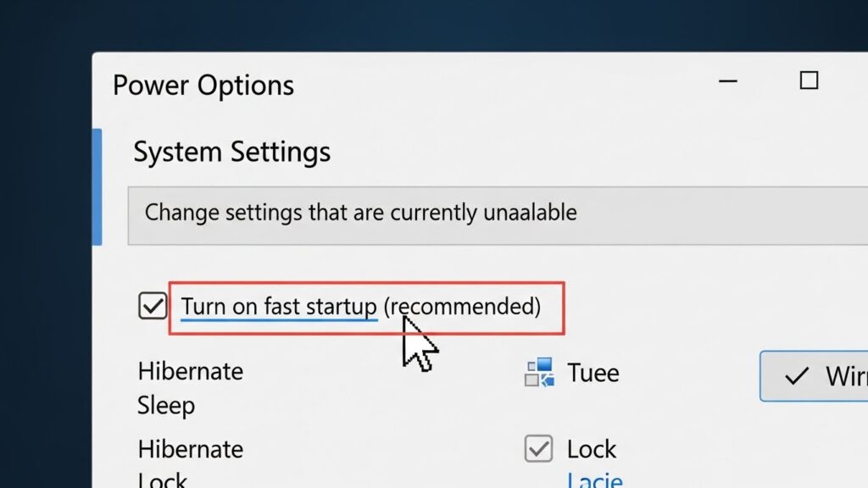The image size is (868, 488).
Task: Click the dark desktop background outside the window
Action: coord(42,254)
